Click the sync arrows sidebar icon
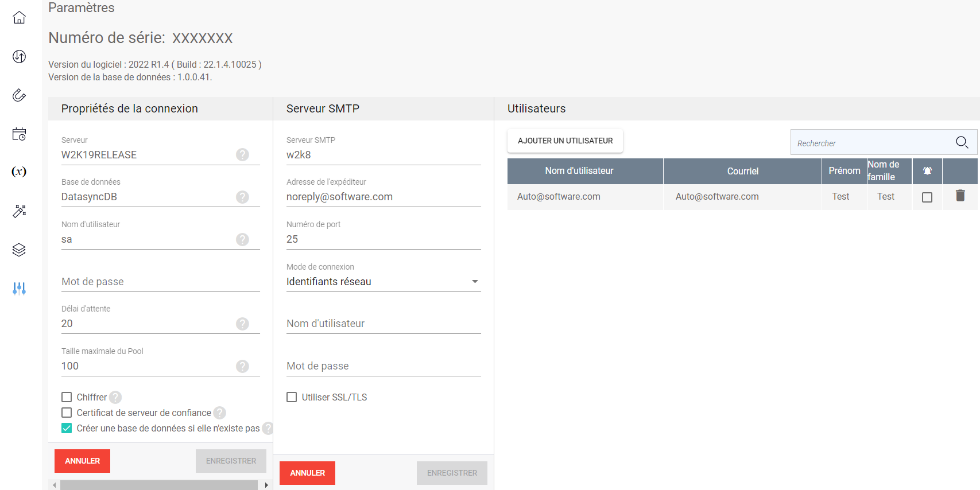The width and height of the screenshot is (980, 490). click(19, 56)
